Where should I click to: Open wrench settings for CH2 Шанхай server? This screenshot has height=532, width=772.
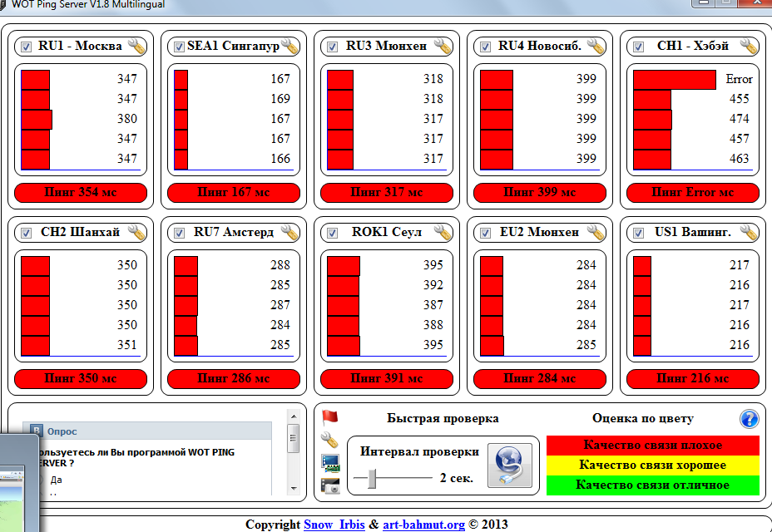(136, 232)
